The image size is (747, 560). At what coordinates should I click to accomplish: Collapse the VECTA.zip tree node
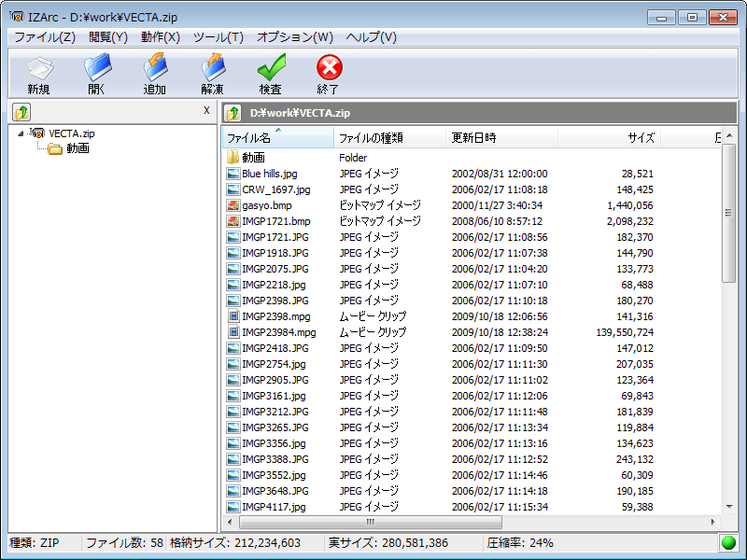coord(21,133)
